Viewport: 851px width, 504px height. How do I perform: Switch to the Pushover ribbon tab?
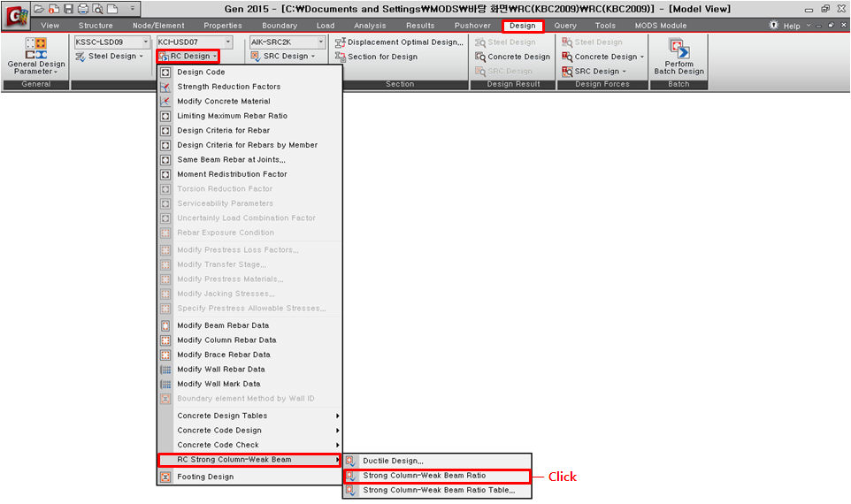point(472,26)
